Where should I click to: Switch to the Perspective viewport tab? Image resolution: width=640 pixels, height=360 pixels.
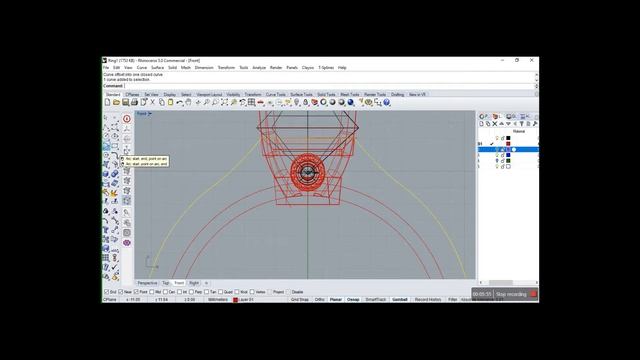coord(147,283)
